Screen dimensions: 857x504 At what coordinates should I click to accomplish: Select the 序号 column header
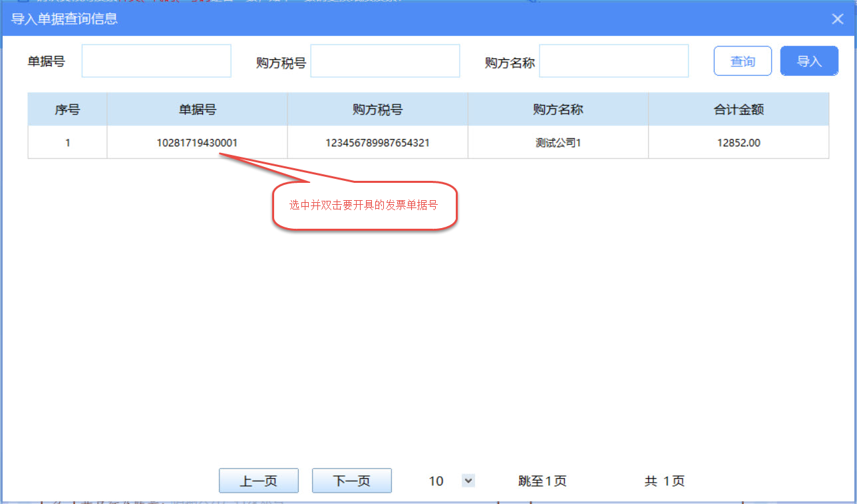[67, 110]
